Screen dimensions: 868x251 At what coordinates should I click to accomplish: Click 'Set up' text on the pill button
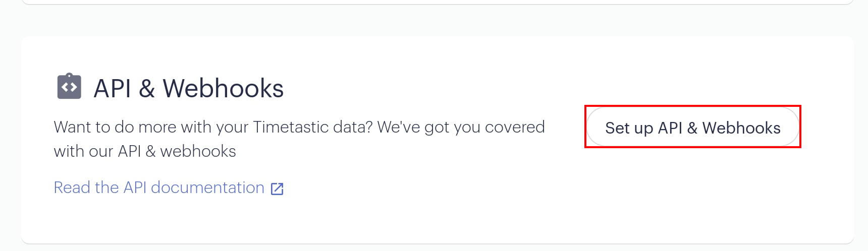pyautogui.click(x=629, y=128)
